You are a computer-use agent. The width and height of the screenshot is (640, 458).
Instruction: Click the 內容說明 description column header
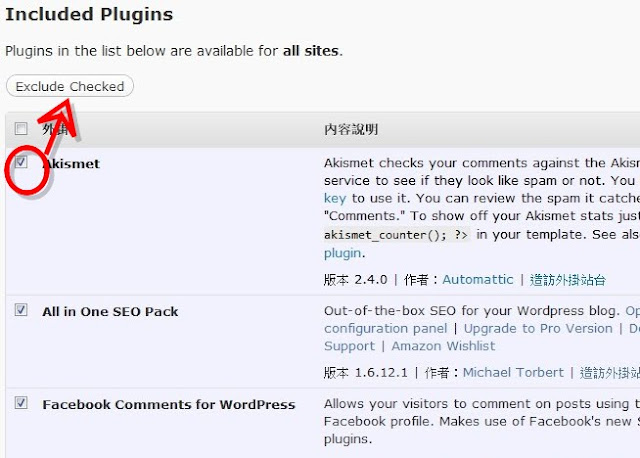coord(351,129)
